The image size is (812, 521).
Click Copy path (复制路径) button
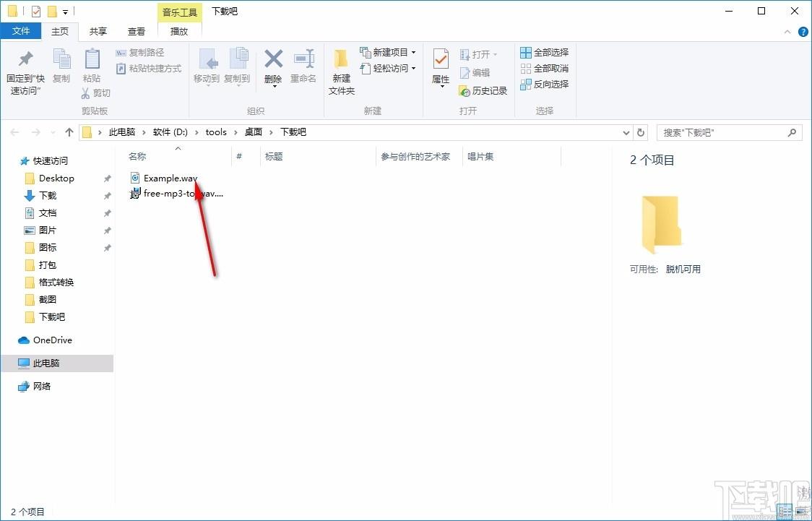(140, 52)
